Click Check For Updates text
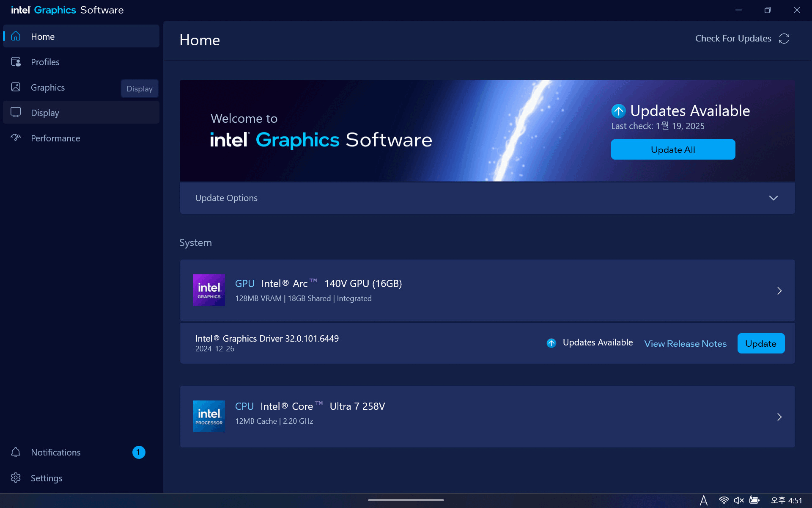Image resolution: width=812 pixels, height=508 pixels. (x=733, y=39)
